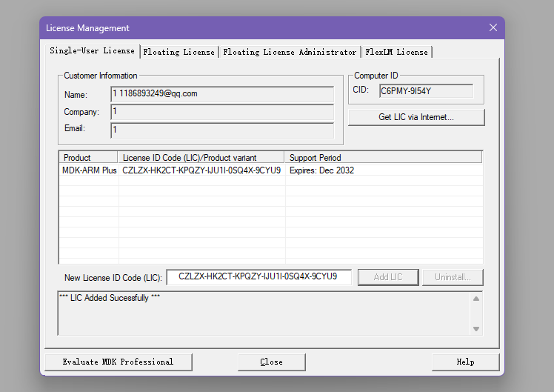Click the New License ID Code input field

(259, 276)
